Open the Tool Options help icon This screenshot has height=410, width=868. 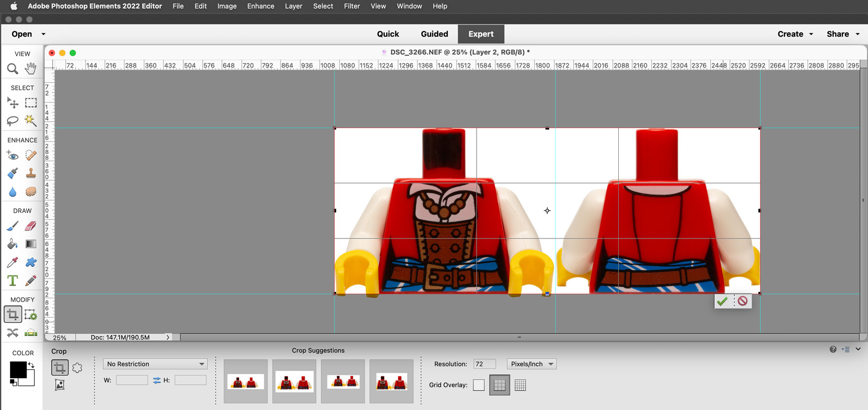[x=833, y=349]
